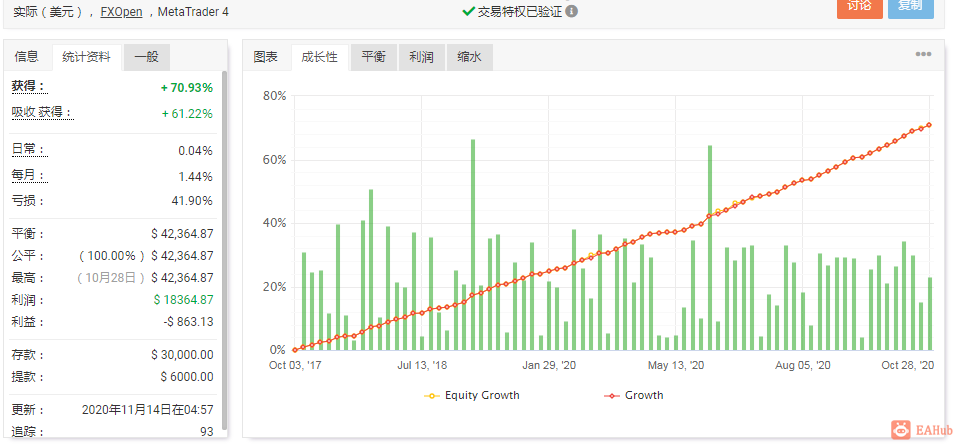This screenshot has height=445, width=962.
Task: Click the green verified checkmark icon
Action: tap(468, 11)
